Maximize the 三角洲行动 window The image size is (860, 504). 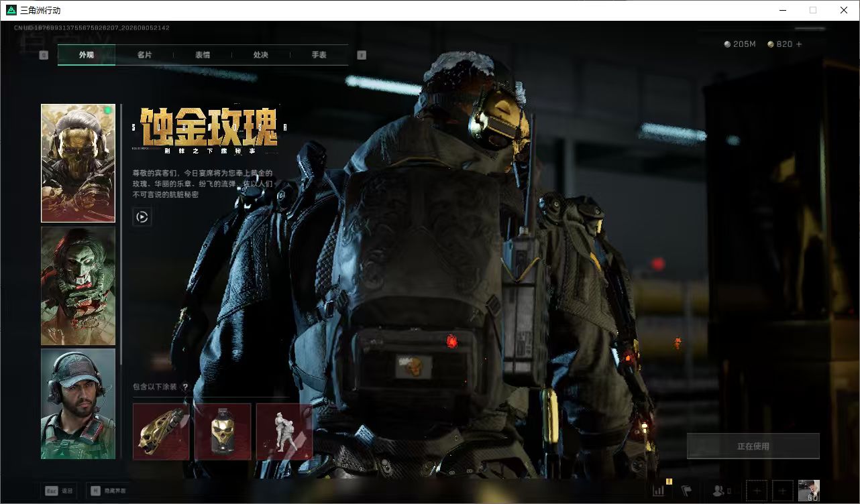(813, 10)
